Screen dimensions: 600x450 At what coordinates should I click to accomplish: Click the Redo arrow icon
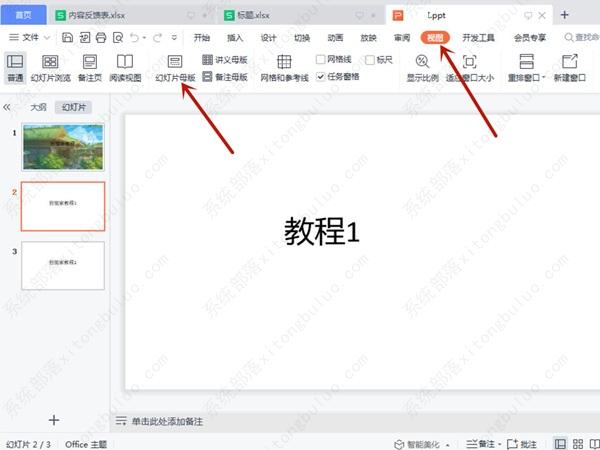coord(157,38)
